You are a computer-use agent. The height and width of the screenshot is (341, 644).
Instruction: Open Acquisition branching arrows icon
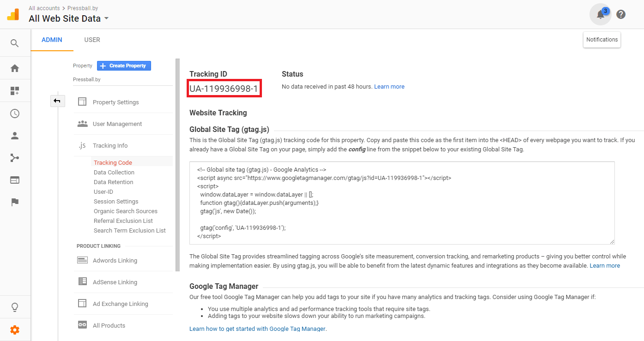tap(15, 158)
